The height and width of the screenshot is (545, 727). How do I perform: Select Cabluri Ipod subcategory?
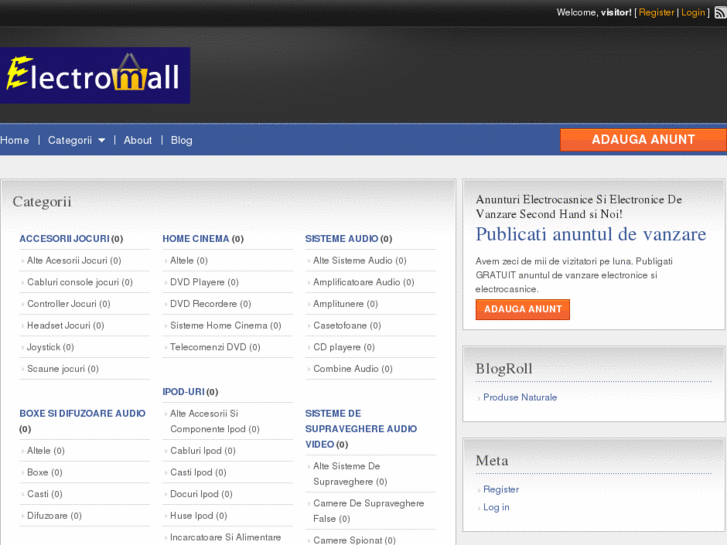196,451
